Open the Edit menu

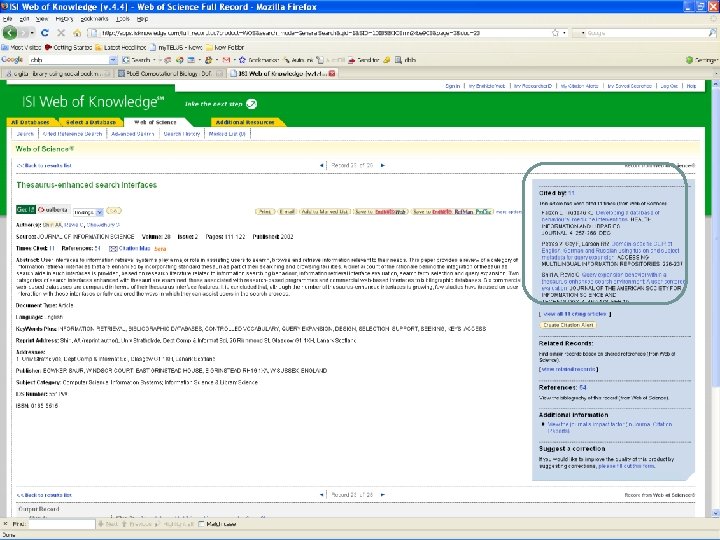[x=24, y=19]
